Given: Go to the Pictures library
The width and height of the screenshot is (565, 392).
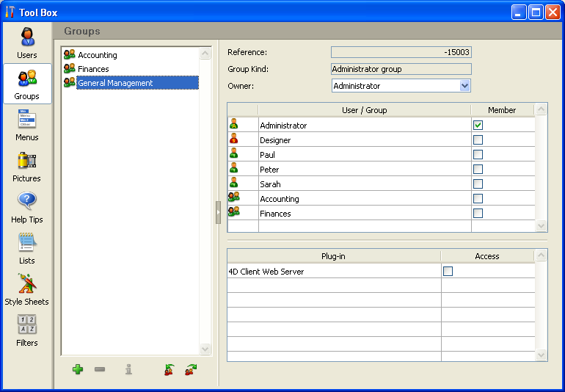Looking at the screenshot, I should coord(27,166).
